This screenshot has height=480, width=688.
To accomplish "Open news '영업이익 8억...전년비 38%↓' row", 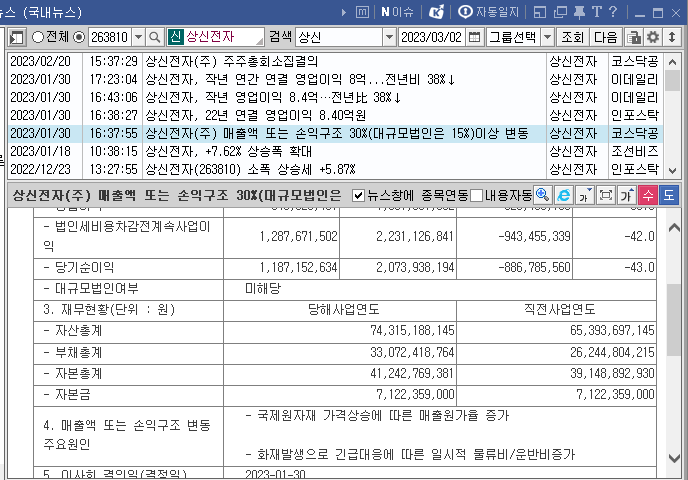I will [335, 79].
